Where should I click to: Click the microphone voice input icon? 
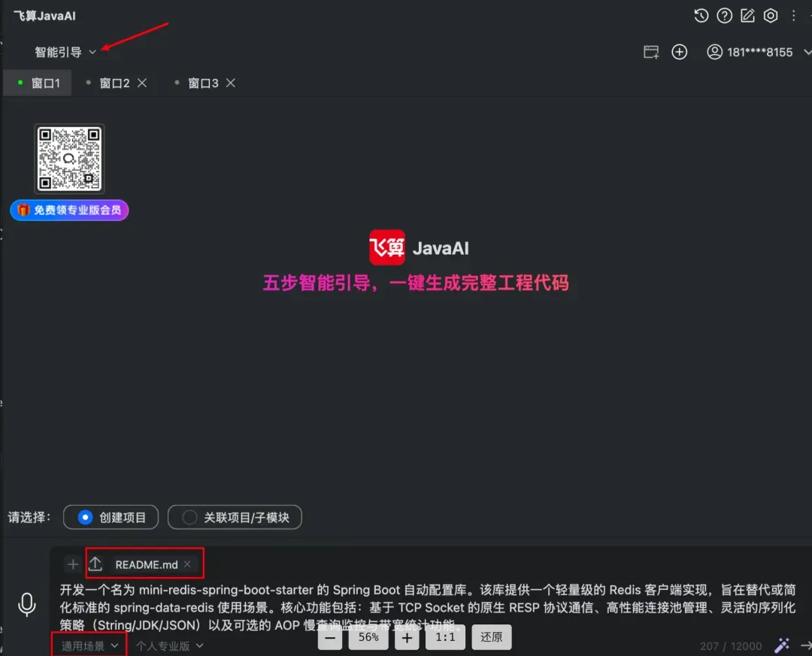point(27,605)
